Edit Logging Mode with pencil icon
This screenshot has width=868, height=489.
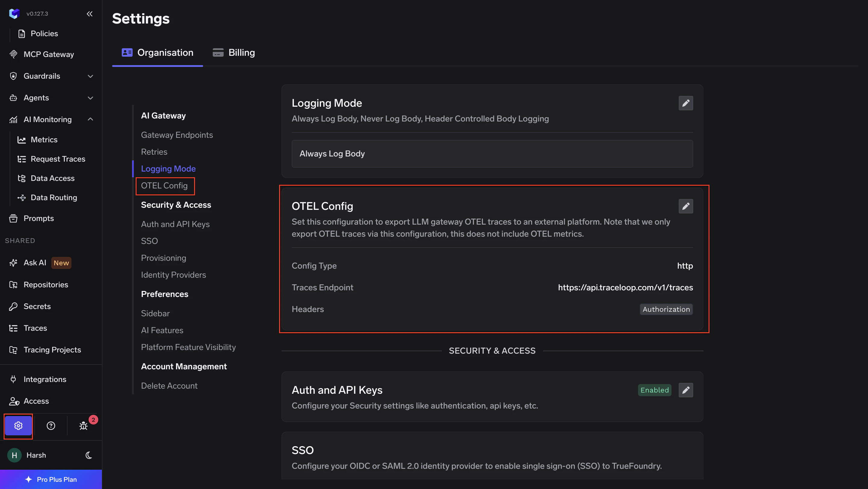(686, 103)
